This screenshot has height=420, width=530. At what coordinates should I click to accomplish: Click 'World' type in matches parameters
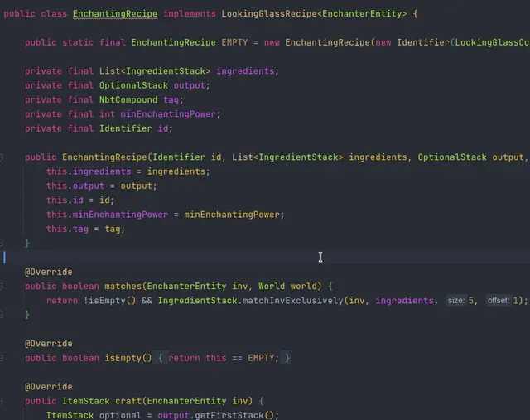(x=272, y=287)
